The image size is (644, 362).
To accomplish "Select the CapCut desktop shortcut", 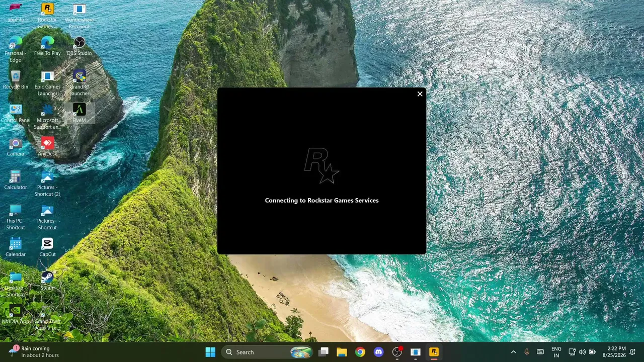I will click(47, 247).
